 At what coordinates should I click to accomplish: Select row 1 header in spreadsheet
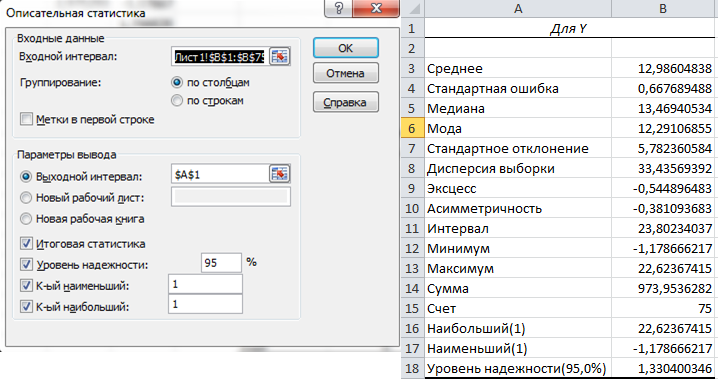[412, 28]
